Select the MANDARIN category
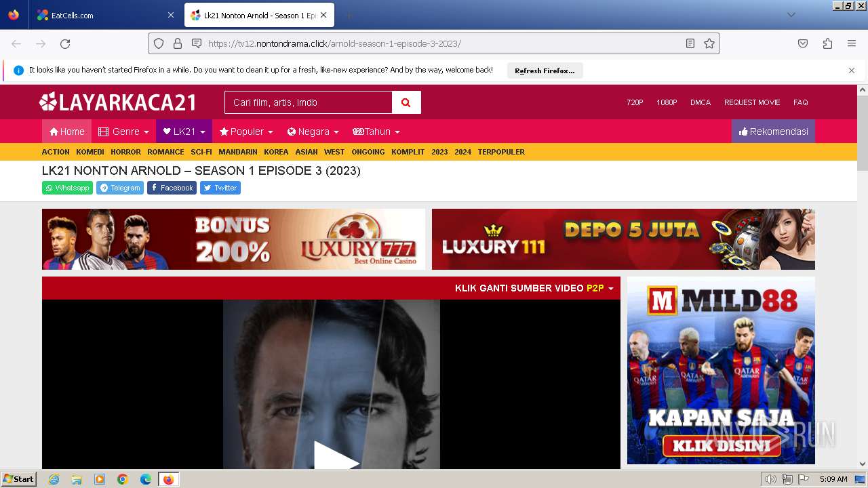 pos(238,152)
